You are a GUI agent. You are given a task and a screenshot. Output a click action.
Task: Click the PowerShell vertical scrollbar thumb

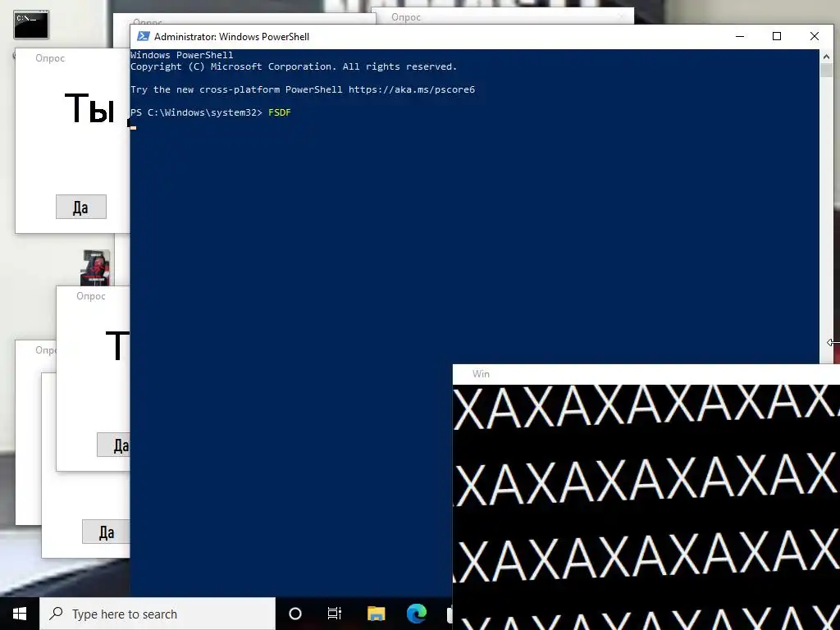tap(826, 71)
